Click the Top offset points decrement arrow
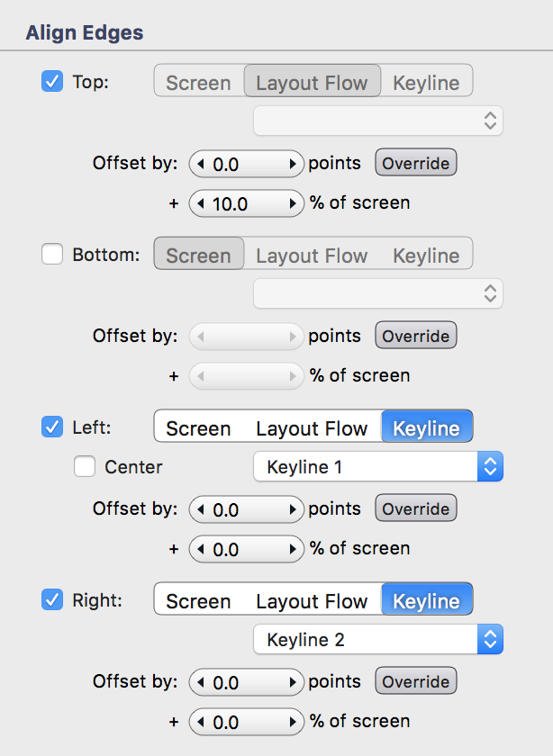 pyautogui.click(x=200, y=165)
